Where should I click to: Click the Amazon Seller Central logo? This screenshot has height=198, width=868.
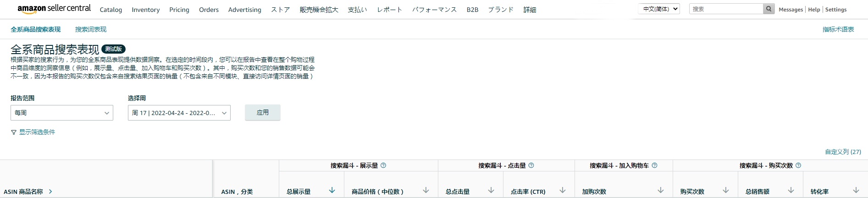point(54,8)
